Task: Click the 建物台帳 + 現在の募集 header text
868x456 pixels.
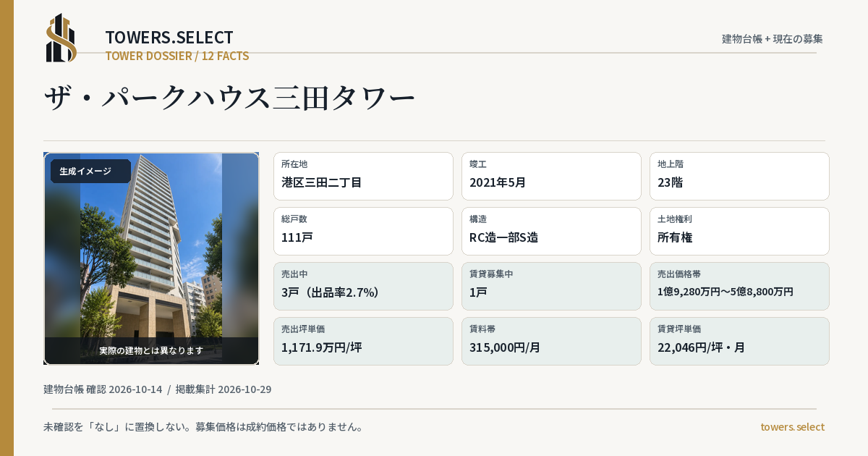Action: [773, 39]
